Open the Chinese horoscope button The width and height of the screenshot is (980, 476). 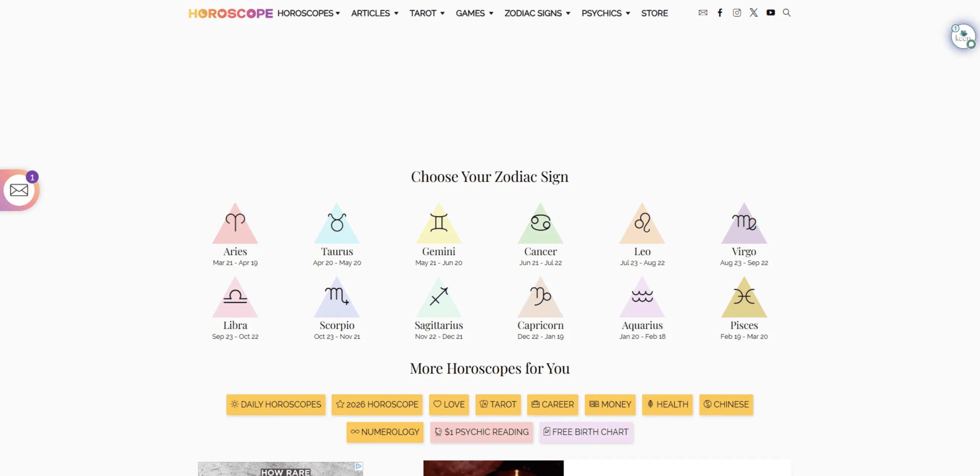726,404
